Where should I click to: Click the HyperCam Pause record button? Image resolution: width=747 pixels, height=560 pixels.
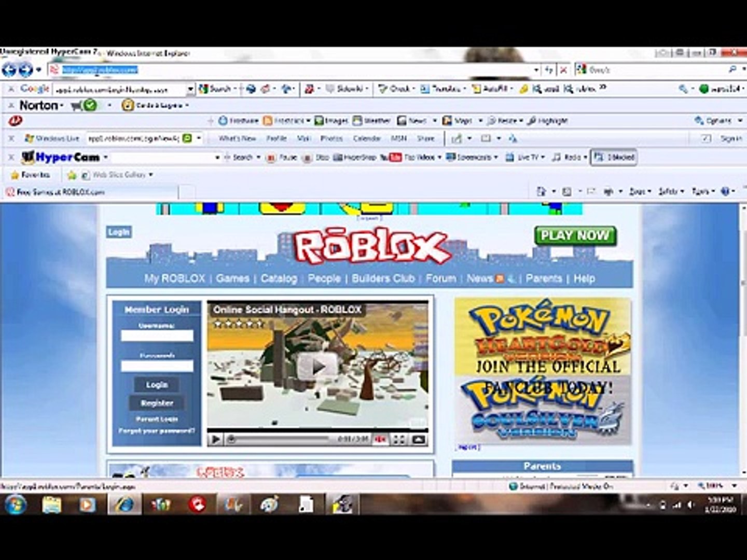(x=281, y=157)
